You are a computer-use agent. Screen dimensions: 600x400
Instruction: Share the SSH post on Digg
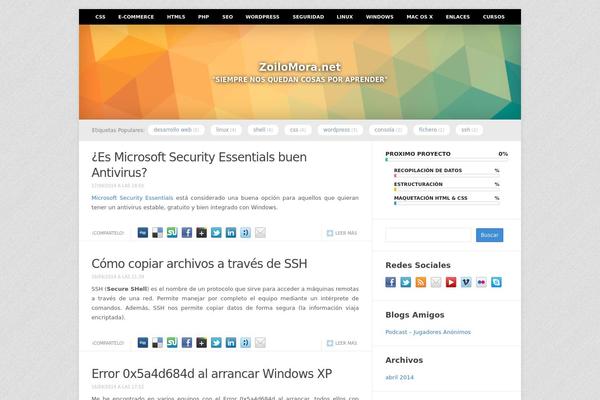[143, 343]
